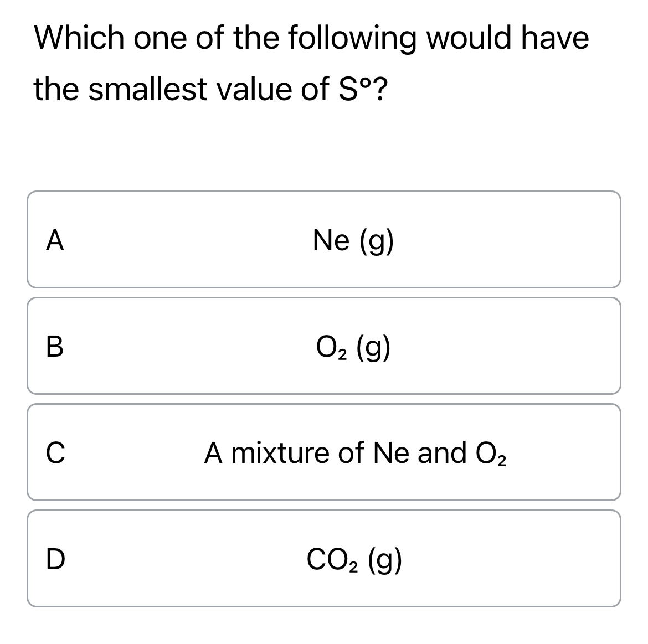Click the O₂ (g) answer text

point(353,346)
